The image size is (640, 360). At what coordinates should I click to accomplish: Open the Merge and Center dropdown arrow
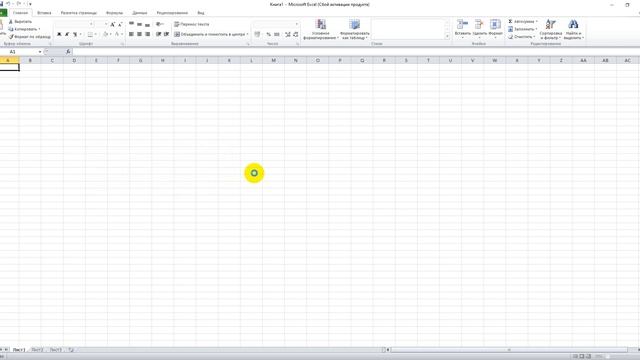247,34
